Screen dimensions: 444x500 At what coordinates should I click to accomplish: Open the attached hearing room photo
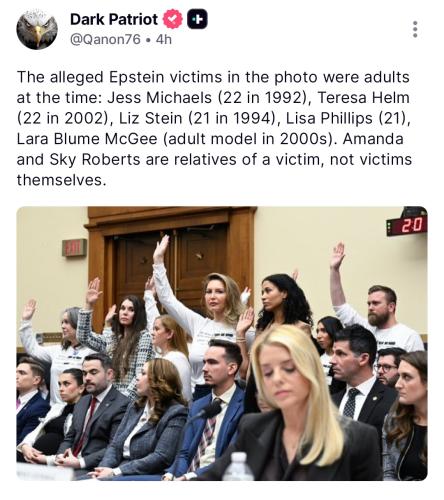222,343
